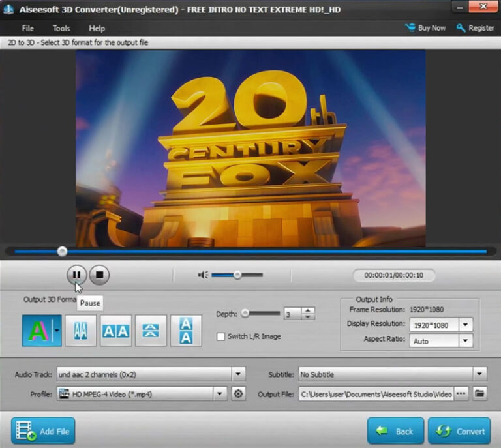Click the Buy Now link

[x=425, y=28]
